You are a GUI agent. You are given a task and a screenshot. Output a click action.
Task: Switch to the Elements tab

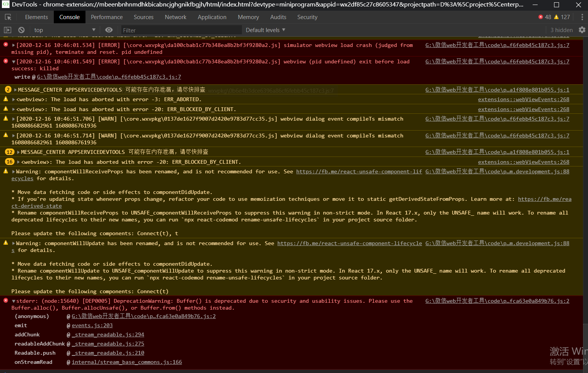pos(37,17)
